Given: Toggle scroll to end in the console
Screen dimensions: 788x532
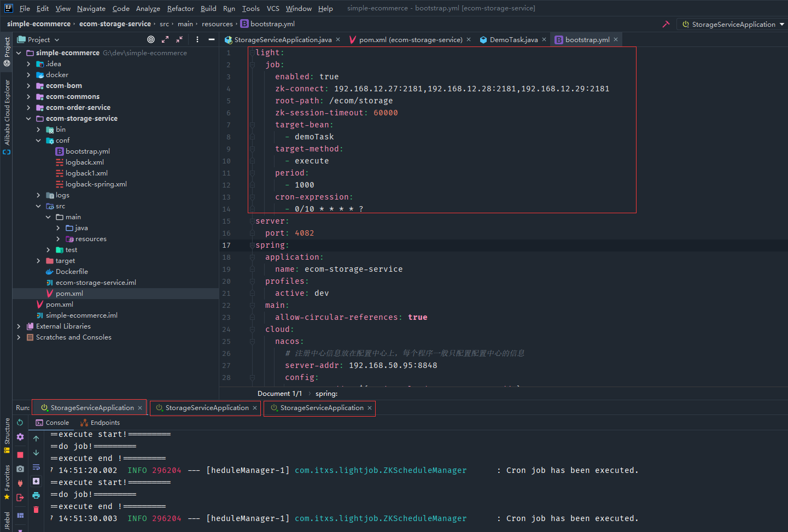Looking at the screenshot, I should click(36, 481).
